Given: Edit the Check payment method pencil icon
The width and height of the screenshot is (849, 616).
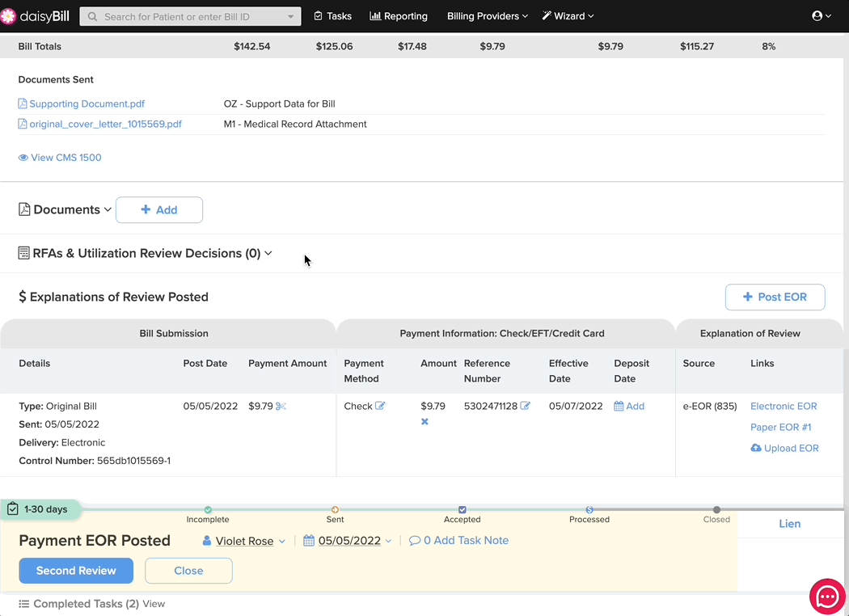Looking at the screenshot, I should point(380,406).
